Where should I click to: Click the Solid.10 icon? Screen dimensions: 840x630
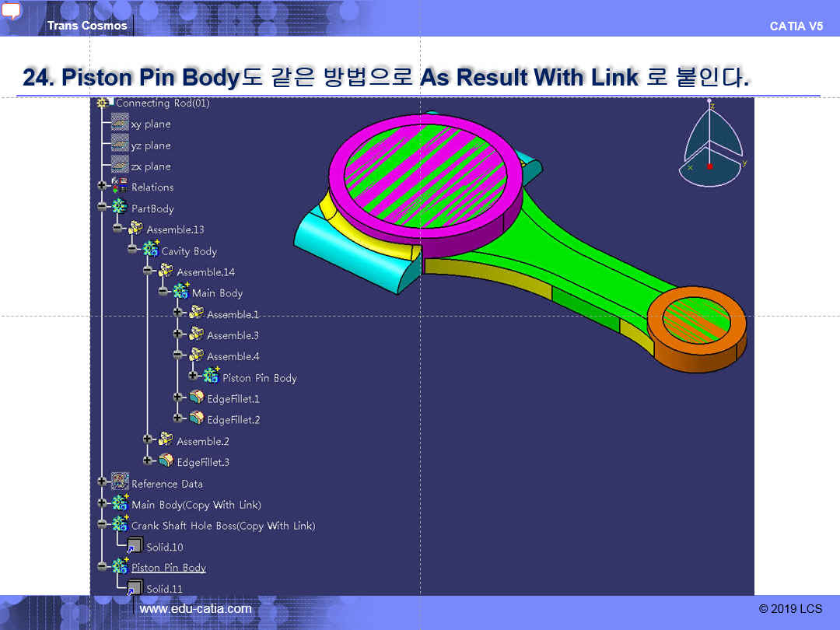point(135,546)
